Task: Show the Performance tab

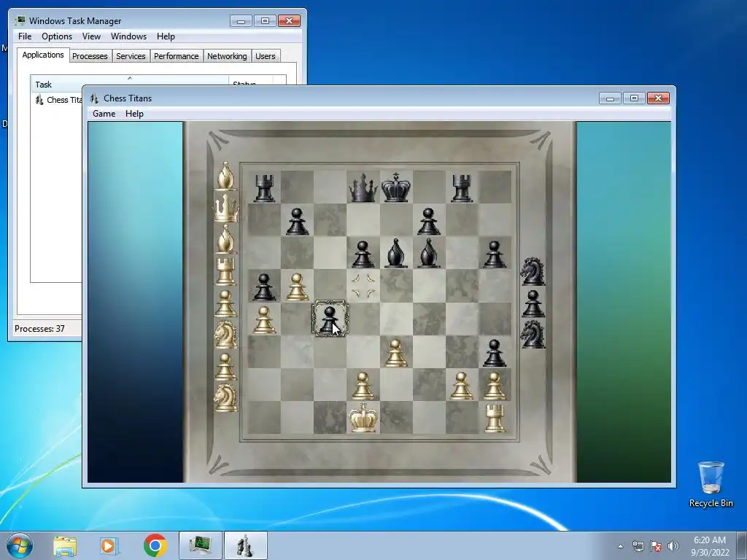Action: click(x=177, y=56)
